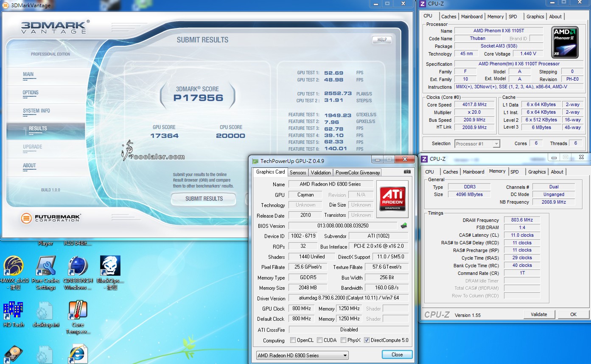Open the HAWX_dx10 desktop shortcut
The image size is (591, 364).
coord(14,273)
